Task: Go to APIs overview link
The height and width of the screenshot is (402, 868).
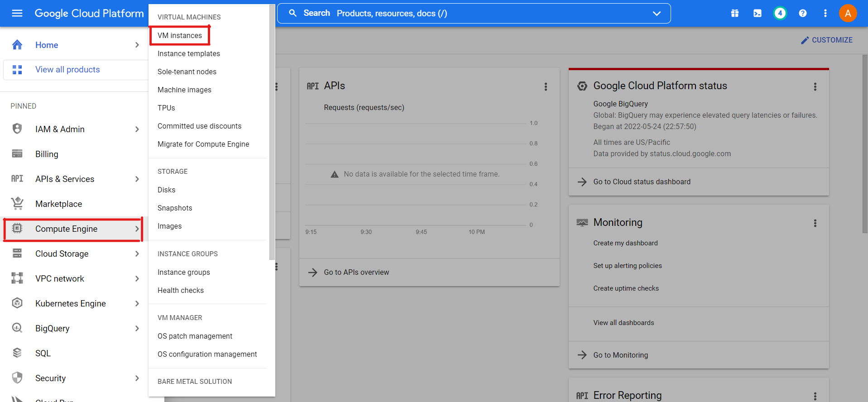Action: 356,272
